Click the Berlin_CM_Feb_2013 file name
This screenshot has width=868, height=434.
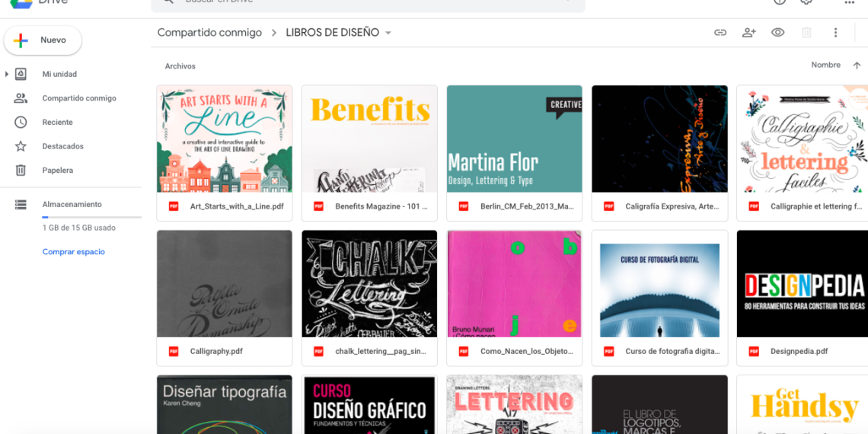tap(527, 206)
